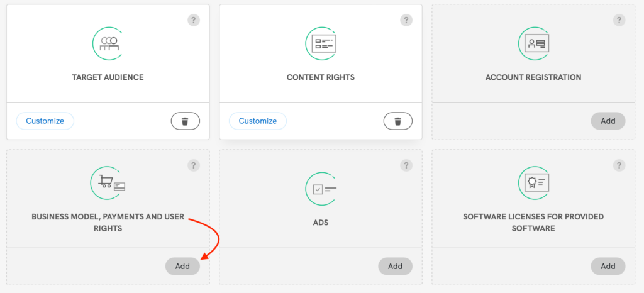
Task: Add Software Licenses for Provided Software
Action: [x=608, y=266]
